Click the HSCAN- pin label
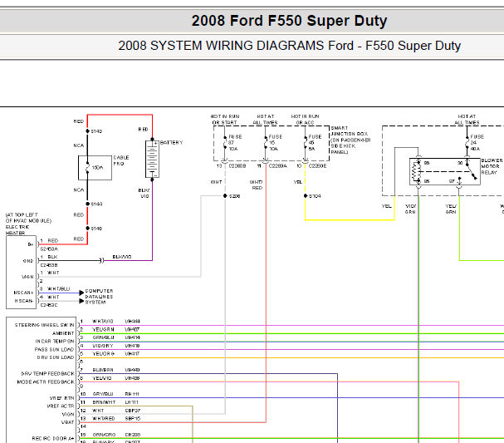 coord(24,301)
